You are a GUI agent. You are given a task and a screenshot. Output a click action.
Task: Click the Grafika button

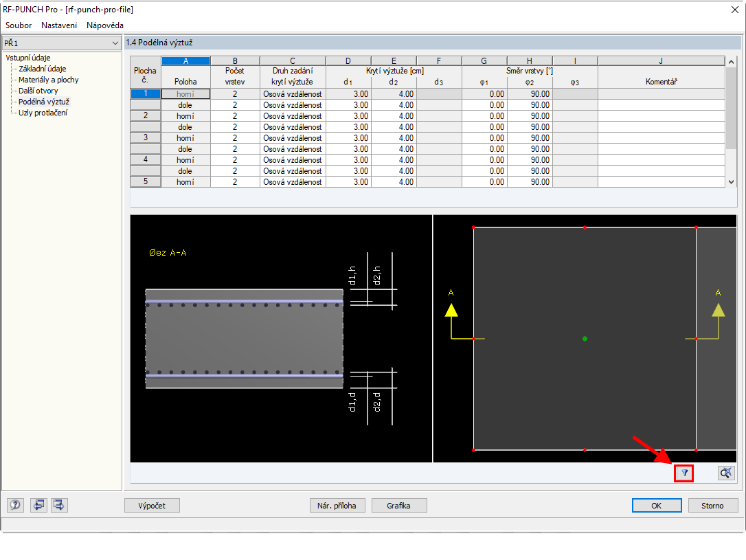pos(398,505)
